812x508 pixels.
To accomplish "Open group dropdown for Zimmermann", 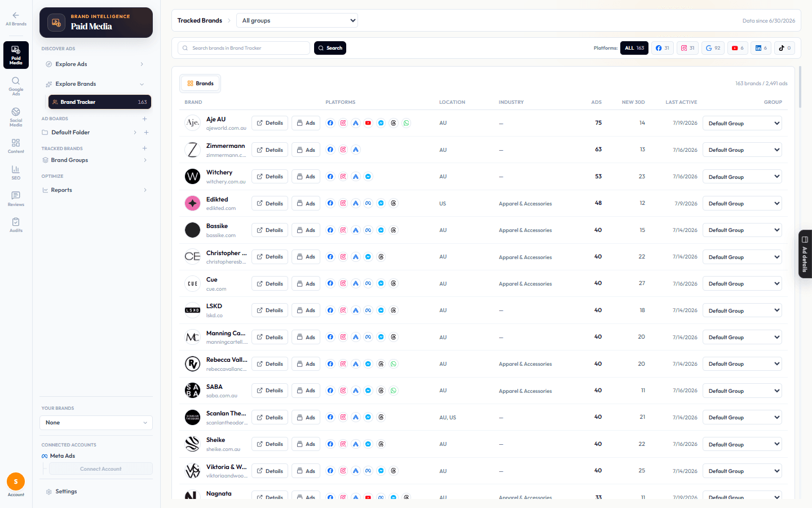I will point(742,150).
